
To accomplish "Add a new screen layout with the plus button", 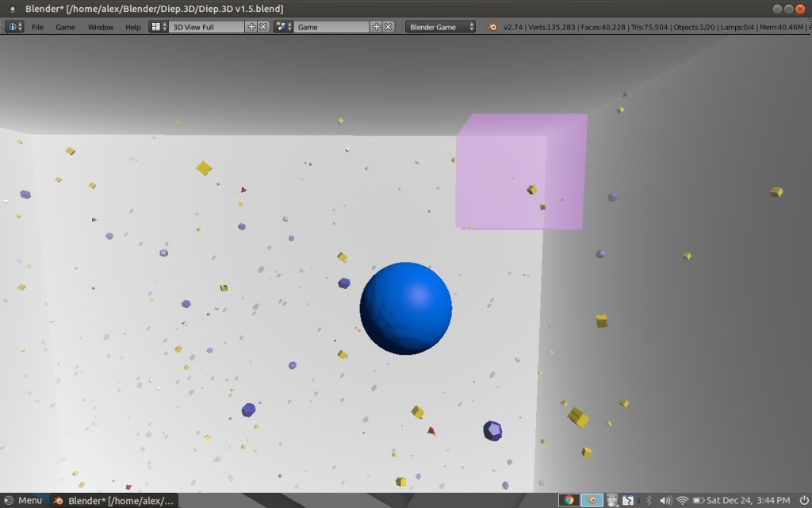I will click(x=252, y=26).
